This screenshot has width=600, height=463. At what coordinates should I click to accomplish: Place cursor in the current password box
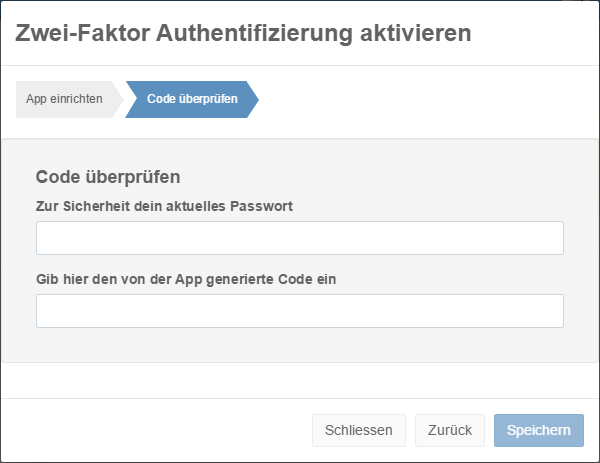click(299, 238)
